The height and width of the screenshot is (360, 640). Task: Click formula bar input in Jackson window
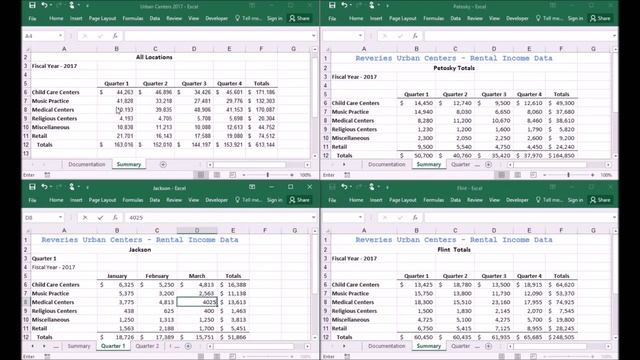tap(217, 218)
